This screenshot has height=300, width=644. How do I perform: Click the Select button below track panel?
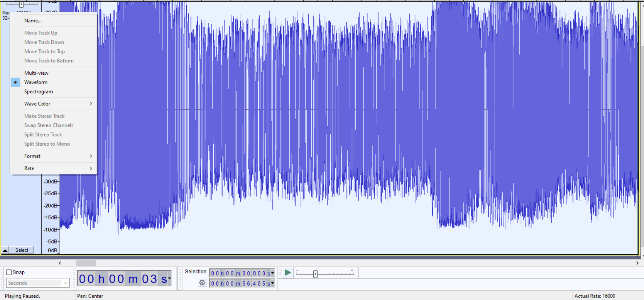[x=22, y=250]
